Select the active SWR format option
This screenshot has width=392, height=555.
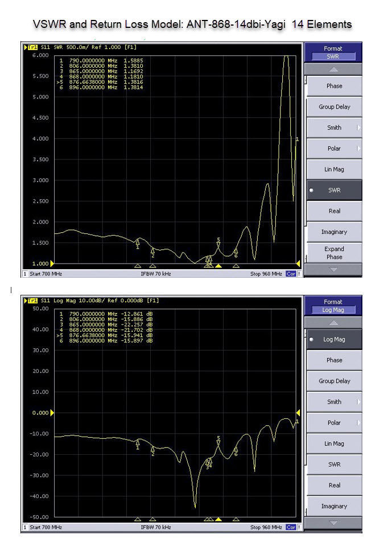click(333, 190)
